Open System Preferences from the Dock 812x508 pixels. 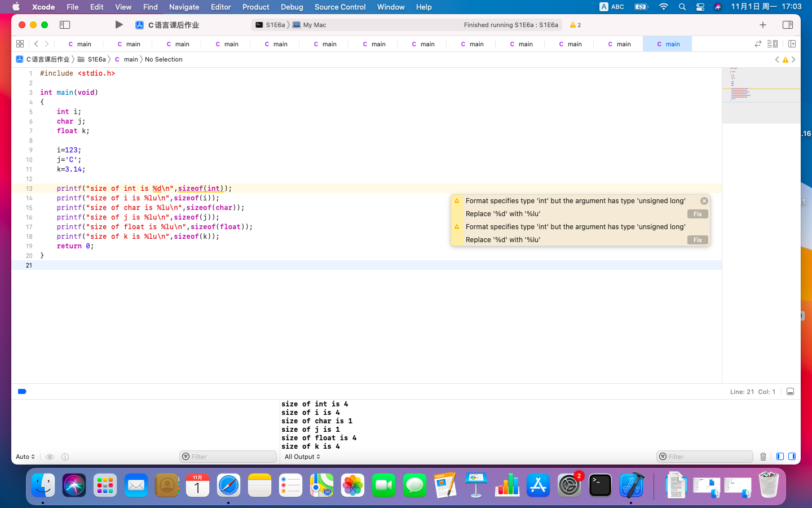(569, 485)
